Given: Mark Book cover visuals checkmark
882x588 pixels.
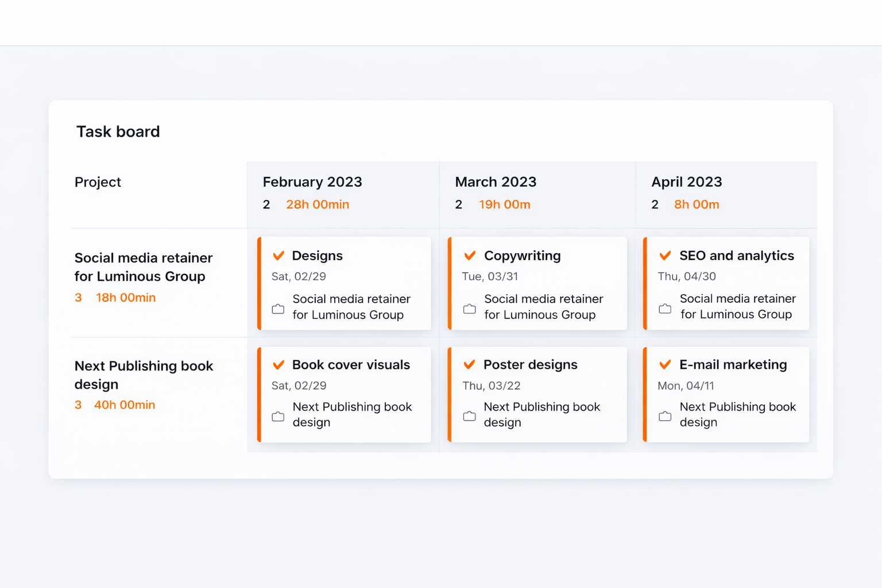Looking at the screenshot, I should point(278,365).
